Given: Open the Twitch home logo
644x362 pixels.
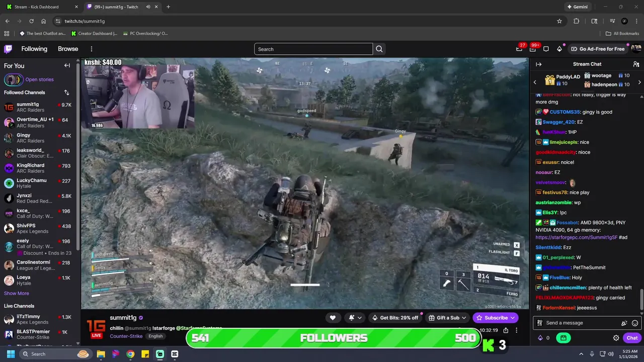Looking at the screenshot, I should pos(8,49).
